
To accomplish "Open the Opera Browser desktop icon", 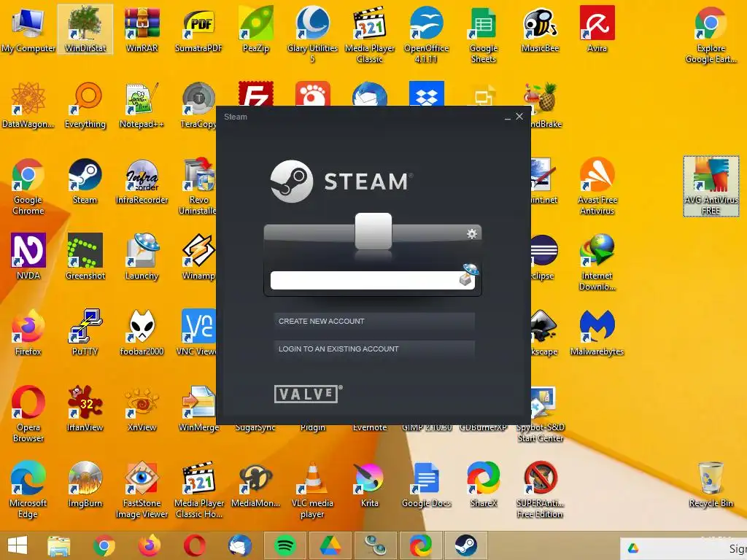I will 28,413.
